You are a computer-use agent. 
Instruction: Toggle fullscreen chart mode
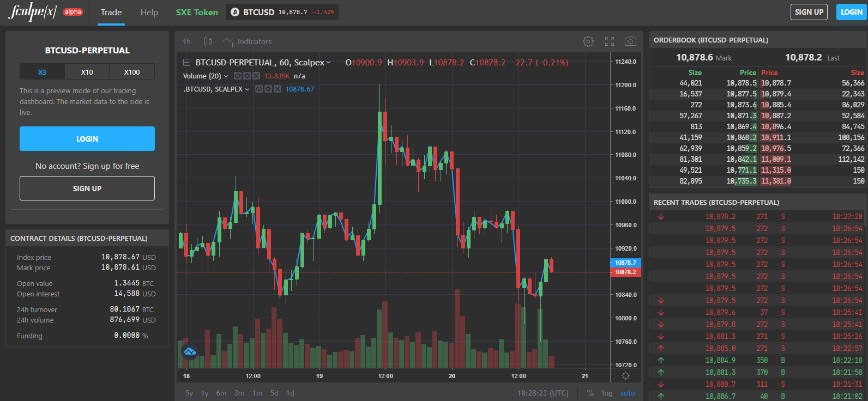click(610, 41)
